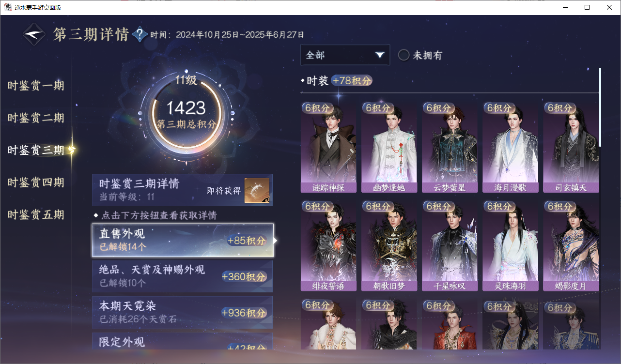Viewport: 621px width, 364px height.
Task: Select the 谜踪神探 outfit thumbnail
Action: click(x=328, y=147)
